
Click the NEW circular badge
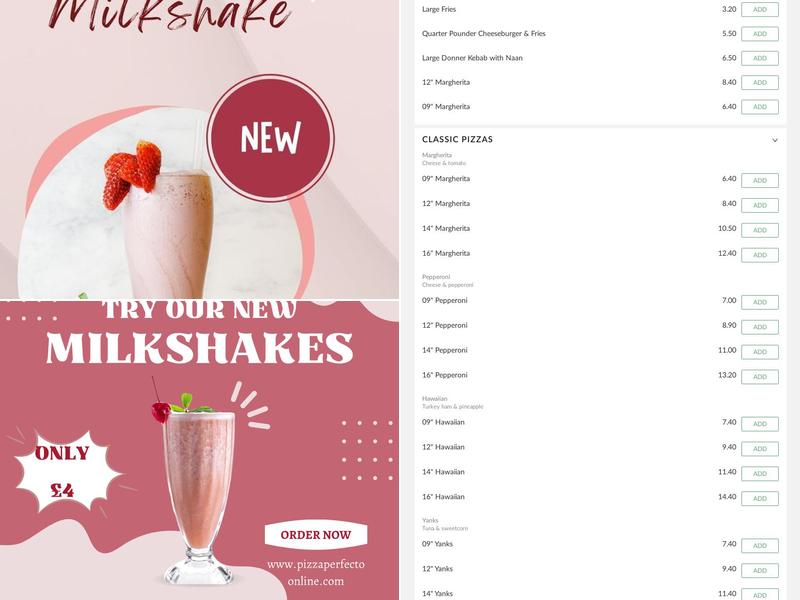click(270, 138)
